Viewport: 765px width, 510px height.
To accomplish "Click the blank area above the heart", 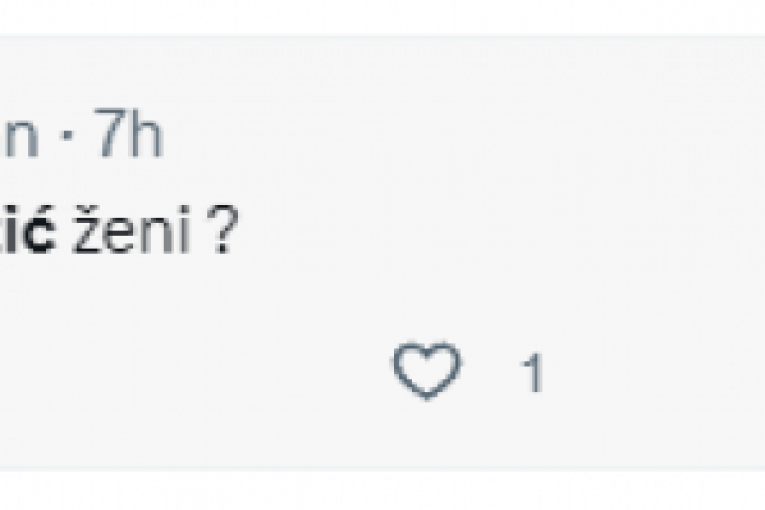I will 427,300.
